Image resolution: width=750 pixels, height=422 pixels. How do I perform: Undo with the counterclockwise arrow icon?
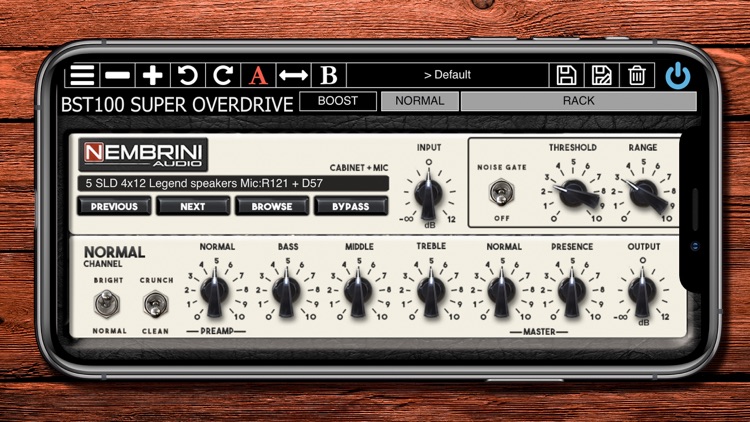188,75
